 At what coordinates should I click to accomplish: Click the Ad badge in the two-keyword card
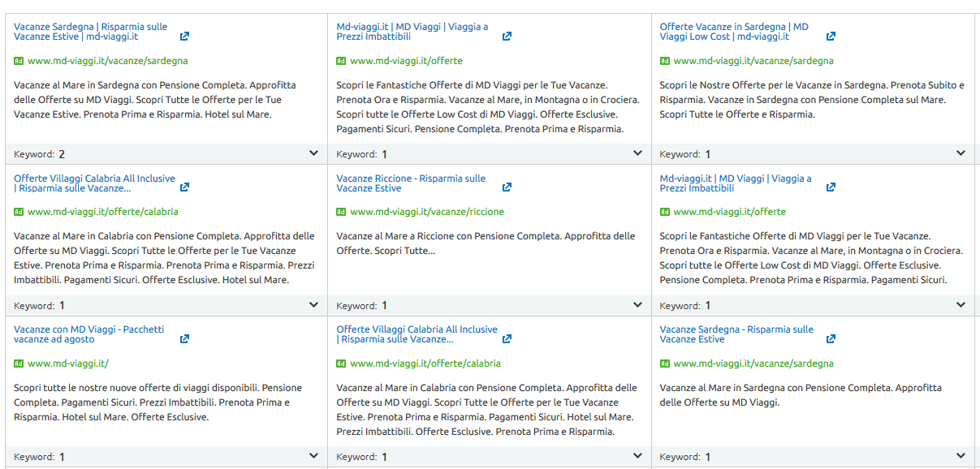[19, 61]
